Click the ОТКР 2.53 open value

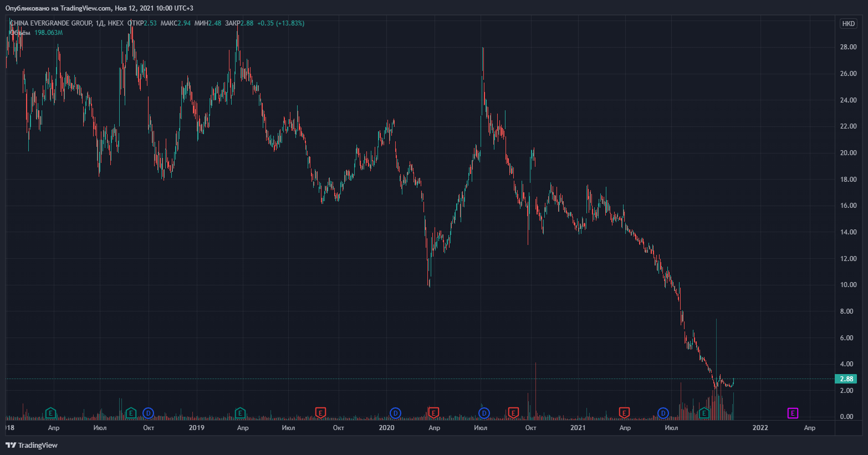pos(142,23)
